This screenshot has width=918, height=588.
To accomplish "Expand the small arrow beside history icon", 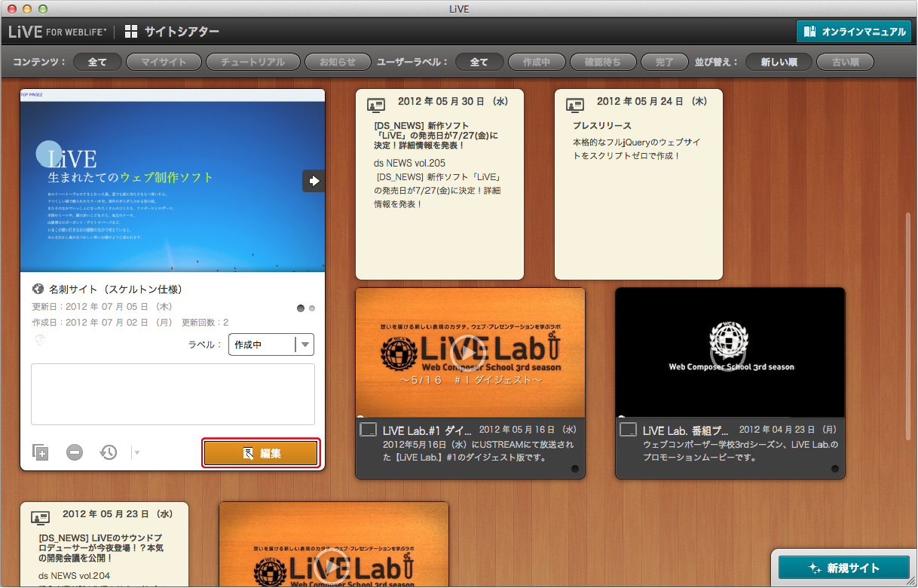I will click(x=136, y=452).
